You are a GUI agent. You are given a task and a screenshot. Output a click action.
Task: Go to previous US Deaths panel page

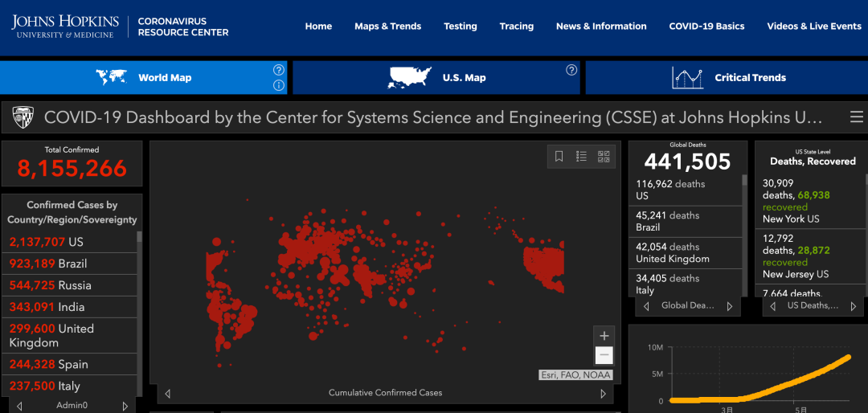[773, 306]
